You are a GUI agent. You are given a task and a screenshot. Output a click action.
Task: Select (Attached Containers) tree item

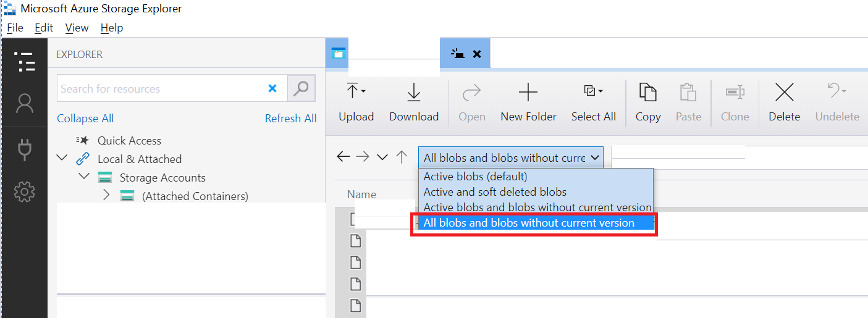click(x=195, y=196)
